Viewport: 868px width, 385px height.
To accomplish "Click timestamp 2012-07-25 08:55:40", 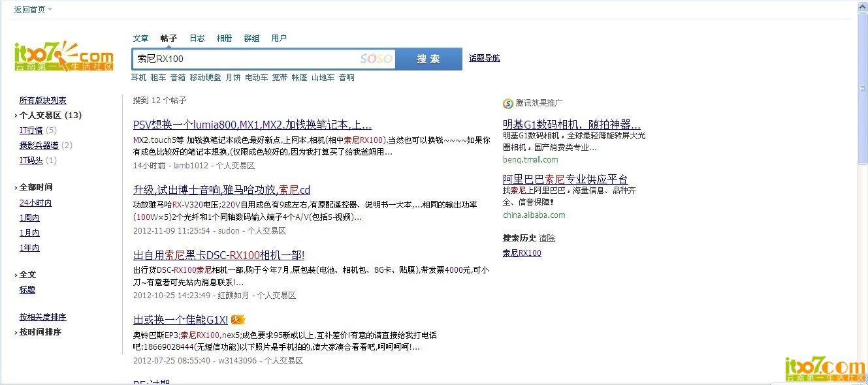I will (x=172, y=360).
